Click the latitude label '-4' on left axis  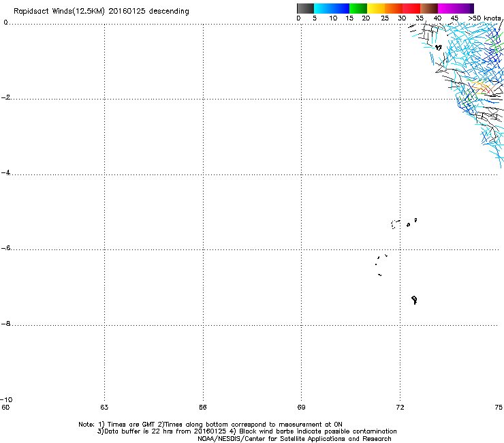click(x=5, y=172)
